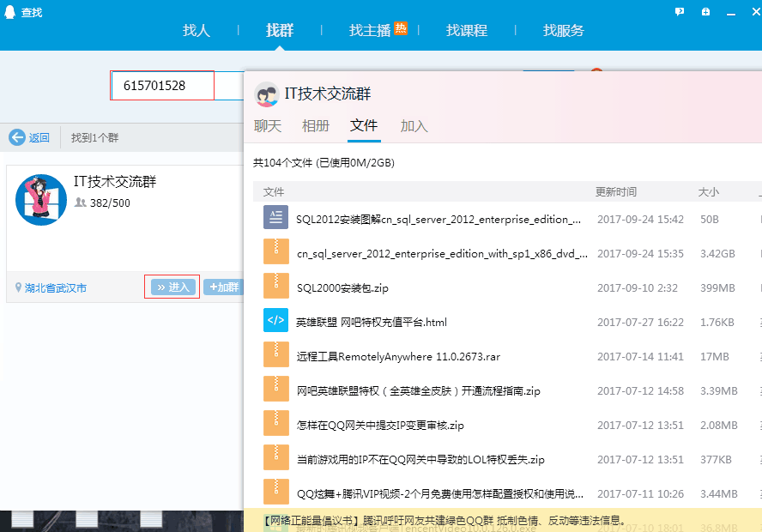Click the 返回 back arrow icon
The width and height of the screenshot is (762, 532).
click(17, 137)
